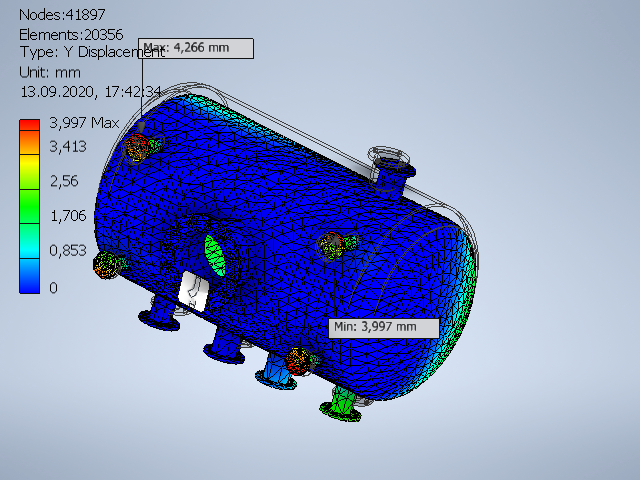Click the 'Unit: mm' label
Viewport: 640px width, 480px height.
coord(50,73)
